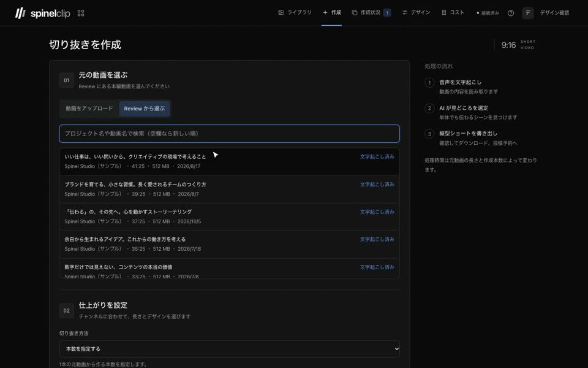Click 文字起こし済み on the 数字だけでは row
Viewport: 588px width, 368px height.
pyautogui.click(x=377, y=267)
